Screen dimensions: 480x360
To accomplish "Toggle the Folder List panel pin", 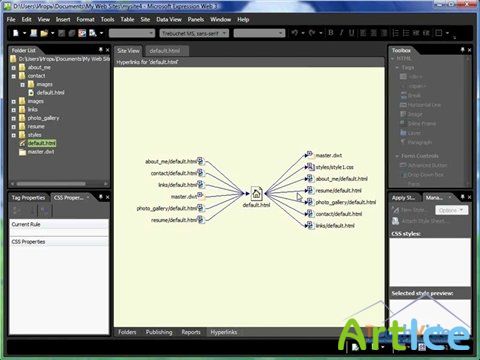I will pyautogui.click(x=101, y=50).
